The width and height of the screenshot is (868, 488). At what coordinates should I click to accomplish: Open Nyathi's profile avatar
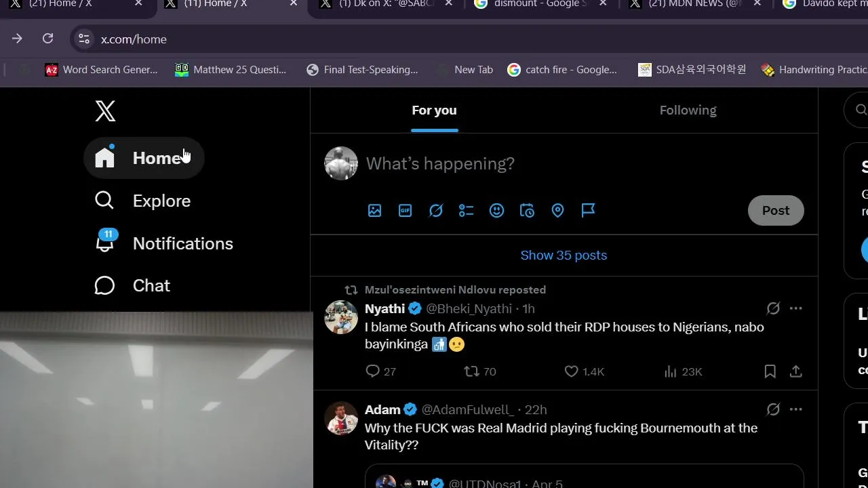[x=341, y=317]
